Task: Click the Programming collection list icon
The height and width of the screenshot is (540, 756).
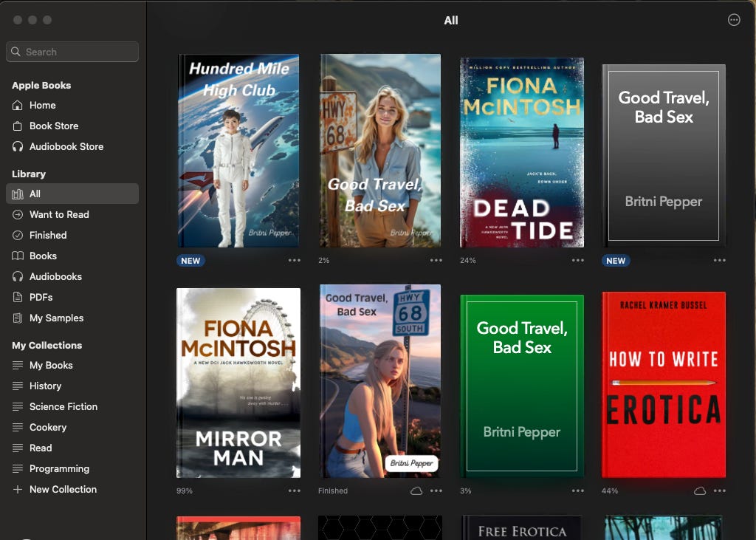Action: point(18,468)
